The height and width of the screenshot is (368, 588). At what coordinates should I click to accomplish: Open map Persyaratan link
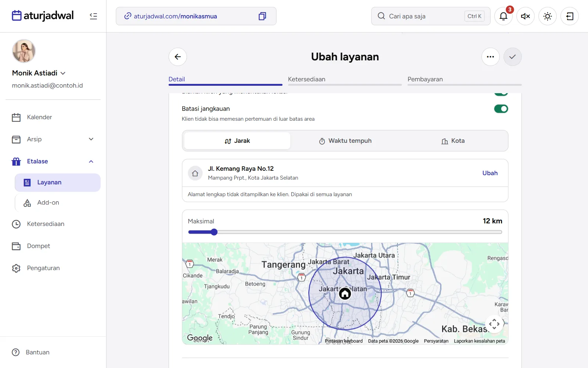coord(436,341)
